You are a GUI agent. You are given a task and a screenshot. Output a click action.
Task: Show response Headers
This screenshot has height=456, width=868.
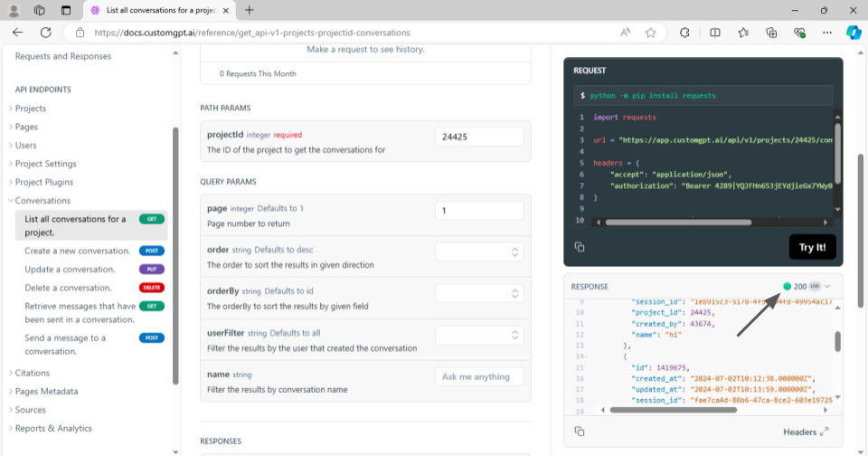(x=806, y=432)
